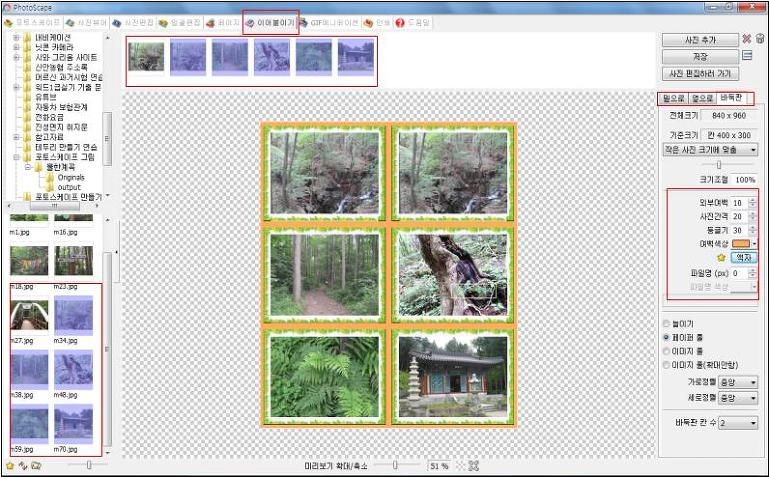Select the 전화요금 folder in tree

(49, 117)
